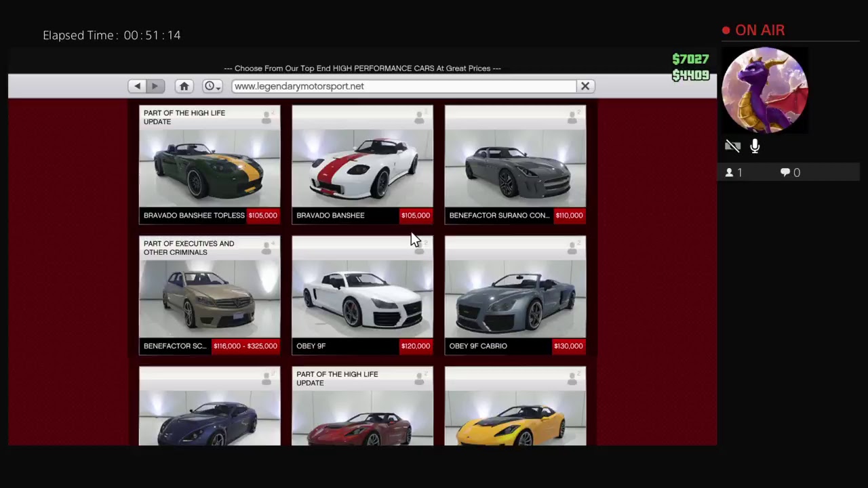Click Banshee Topless PART OF THE HIGH LIFE UPDATE
Image resolution: width=868 pixels, height=488 pixels.
click(184, 117)
